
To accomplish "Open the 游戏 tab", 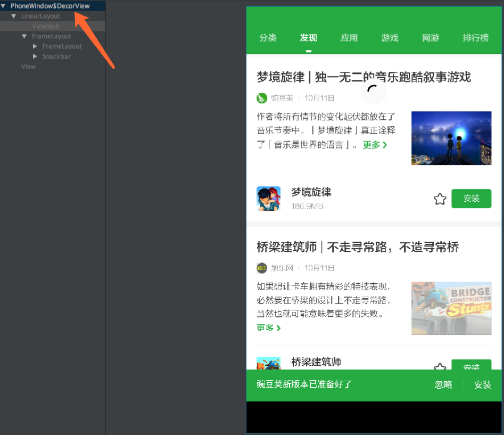I will click(390, 38).
